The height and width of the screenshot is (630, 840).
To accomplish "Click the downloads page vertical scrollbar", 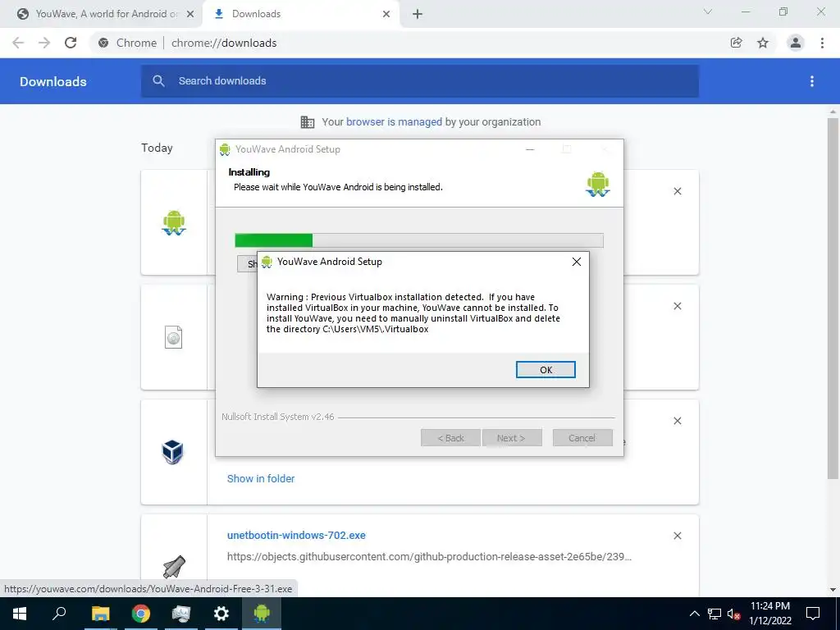I will tap(833, 298).
